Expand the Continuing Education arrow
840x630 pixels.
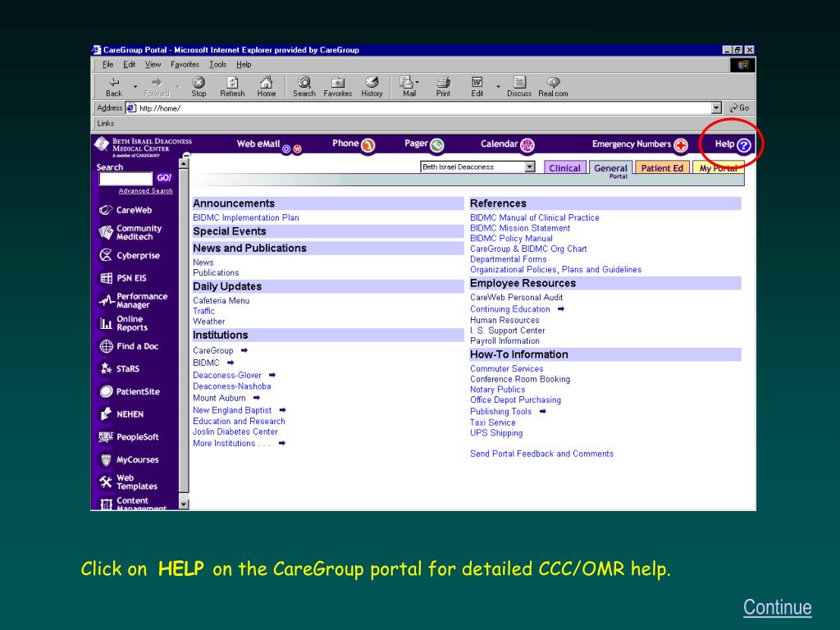point(561,308)
